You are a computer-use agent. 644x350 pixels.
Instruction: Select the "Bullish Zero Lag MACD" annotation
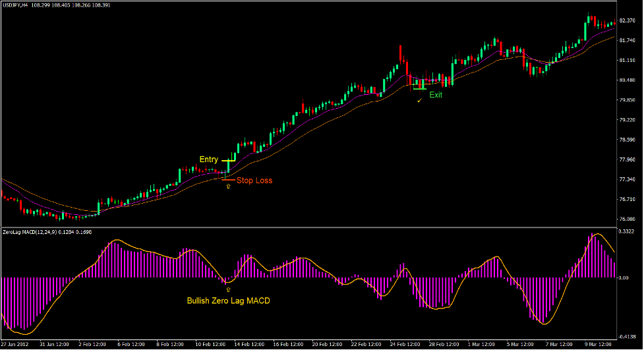[228, 301]
